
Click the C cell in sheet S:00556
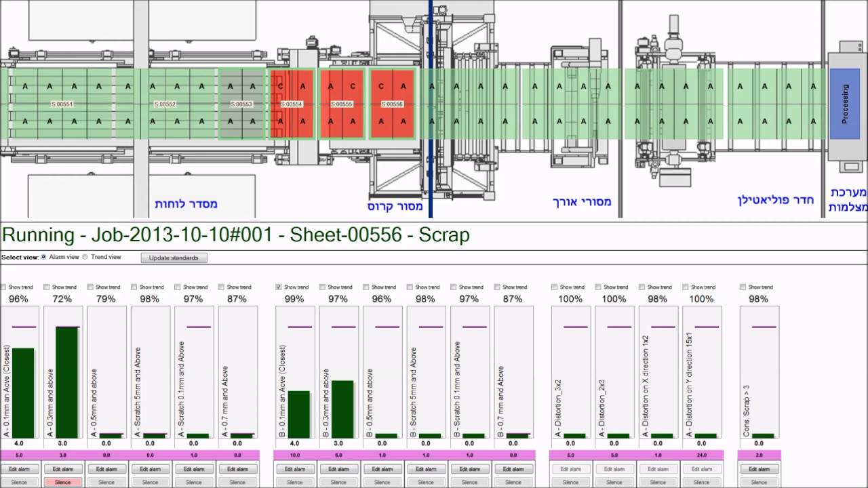click(381, 86)
